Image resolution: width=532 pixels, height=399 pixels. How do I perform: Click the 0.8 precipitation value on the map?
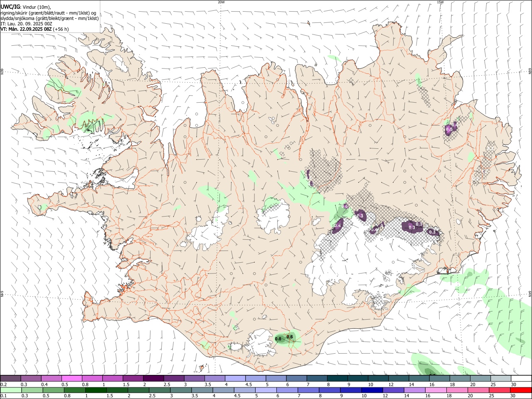tap(278, 339)
